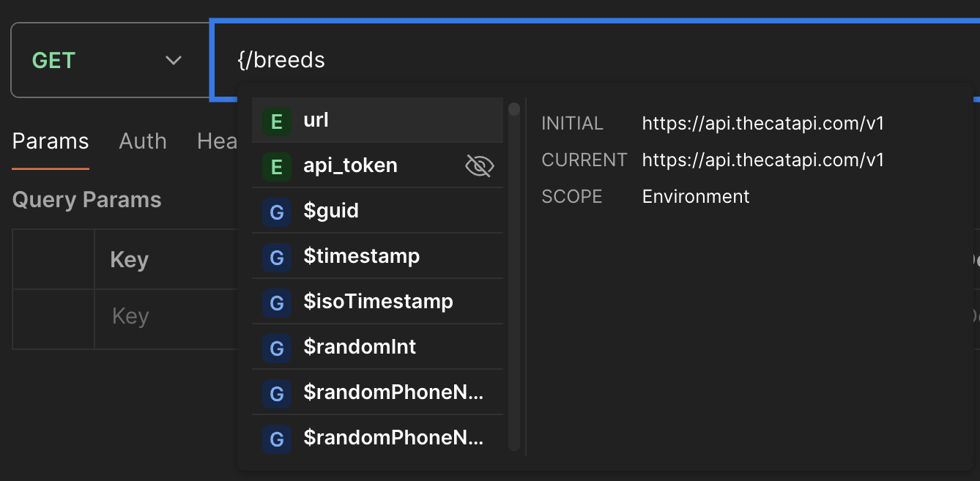Screen dimensions: 980x481
Task: Click the E environment icon beside api_token
Action: (x=277, y=166)
